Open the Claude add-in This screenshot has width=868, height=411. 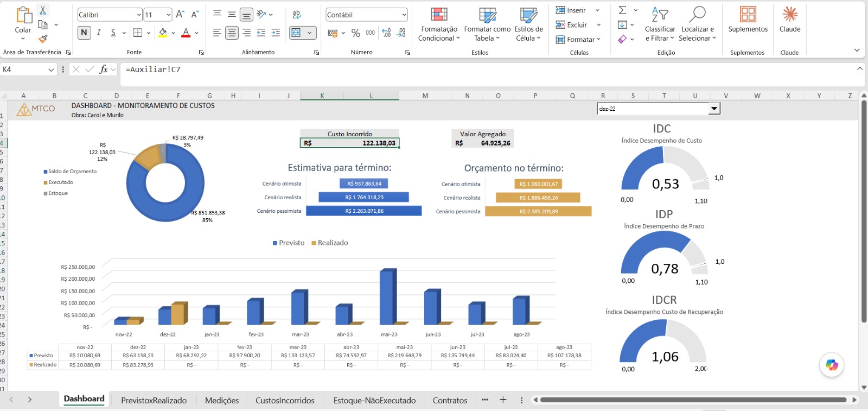[x=790, y=20]
